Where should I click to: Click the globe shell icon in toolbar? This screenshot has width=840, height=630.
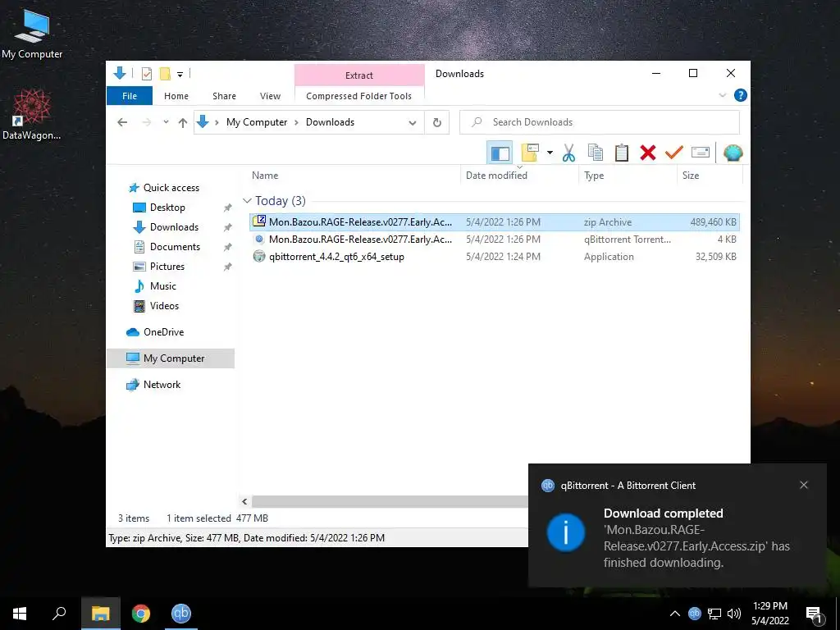pyautogui.click(x=733, y=153)
